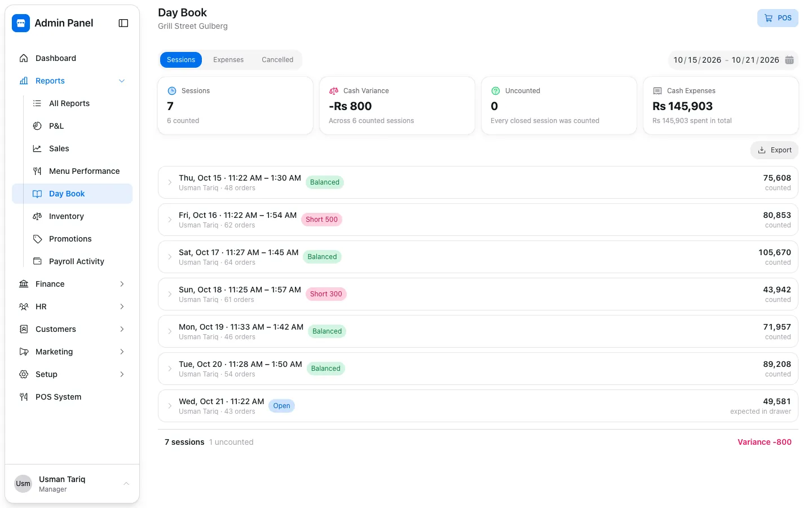The width and height of the screenshot is (812, 508).
Task: Expand the Customers submenu chevron
Action: pos(122,329)
